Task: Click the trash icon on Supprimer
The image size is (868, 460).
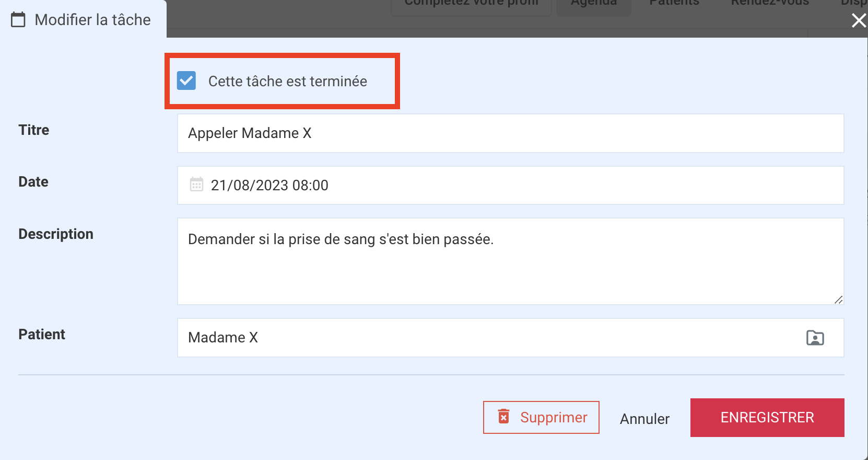Action: coord(503,417)
